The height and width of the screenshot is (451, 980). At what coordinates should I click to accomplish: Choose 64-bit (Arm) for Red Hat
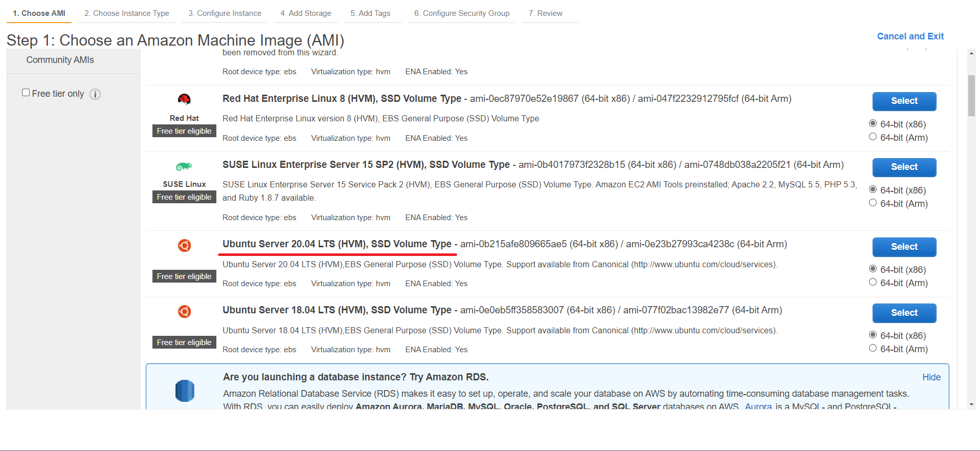873,137
